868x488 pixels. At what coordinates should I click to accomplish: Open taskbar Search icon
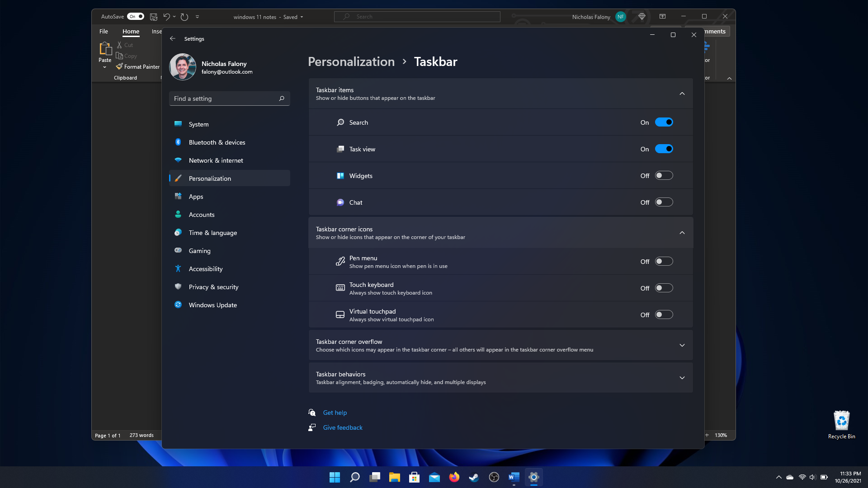point(354,477)
